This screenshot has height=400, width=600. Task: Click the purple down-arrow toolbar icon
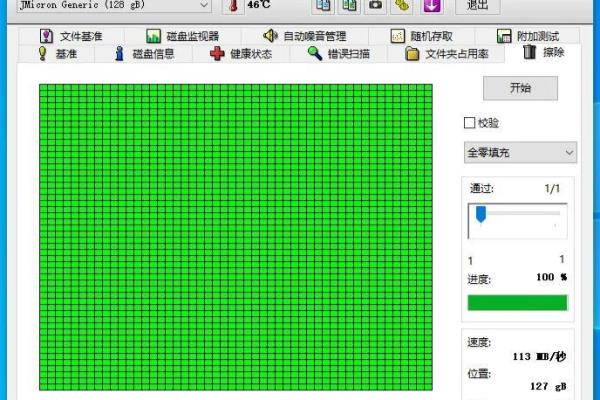430,5
